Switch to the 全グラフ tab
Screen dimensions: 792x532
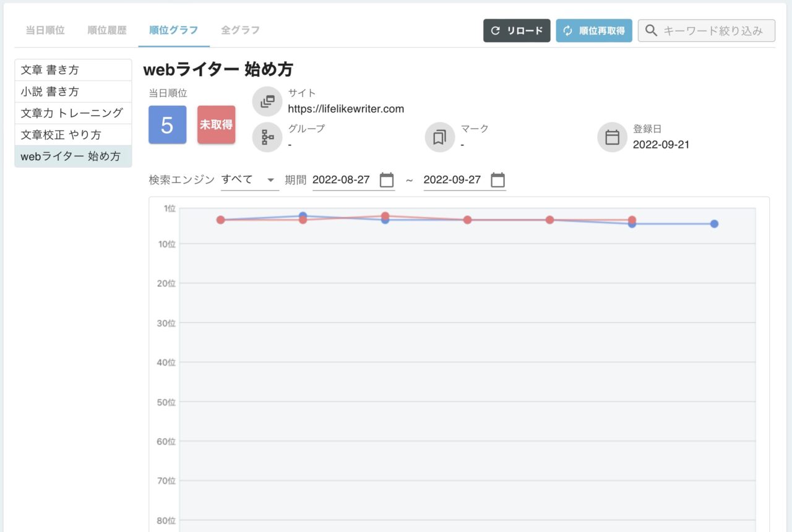pyautogui.click(x=240, y=29)
